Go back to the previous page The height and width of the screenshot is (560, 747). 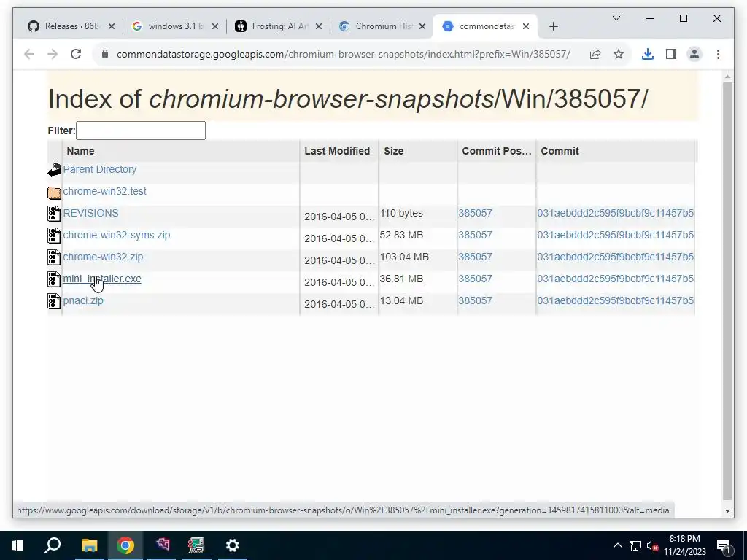[29, 54]
